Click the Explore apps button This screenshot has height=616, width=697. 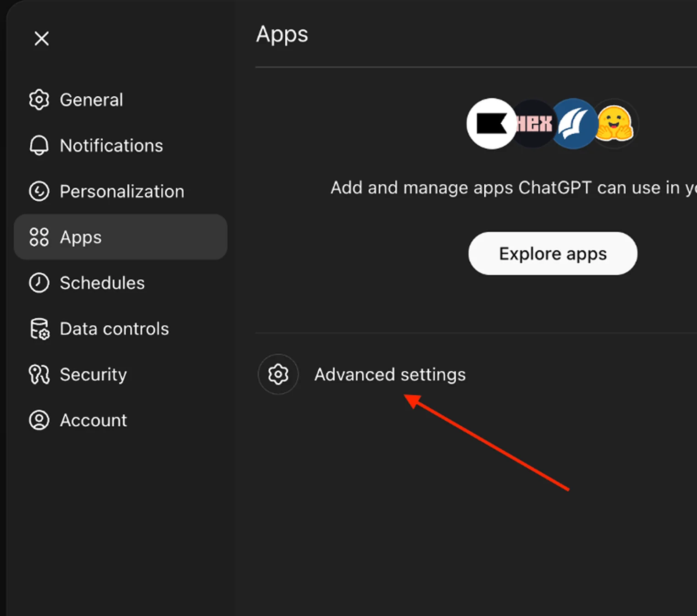[552, 253]
